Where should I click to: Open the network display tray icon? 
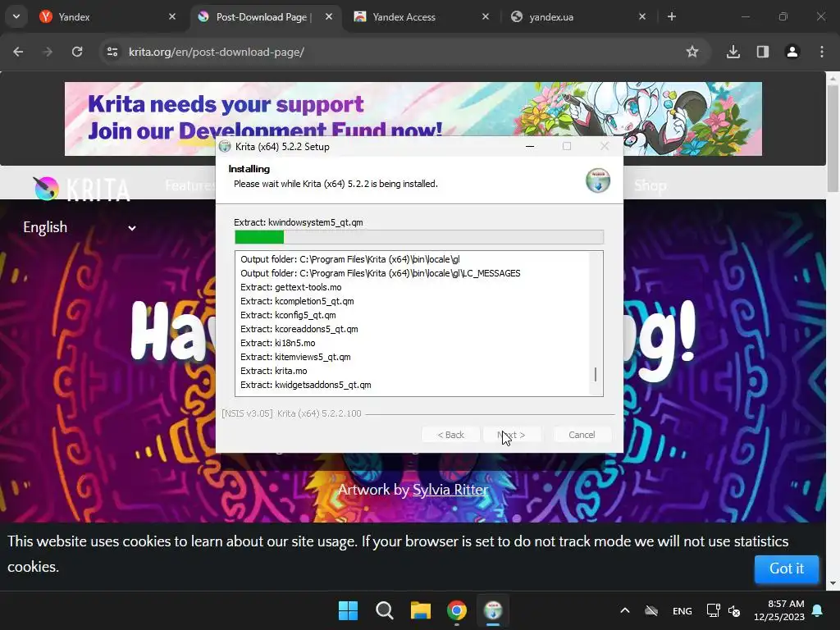tap(713, 610)
